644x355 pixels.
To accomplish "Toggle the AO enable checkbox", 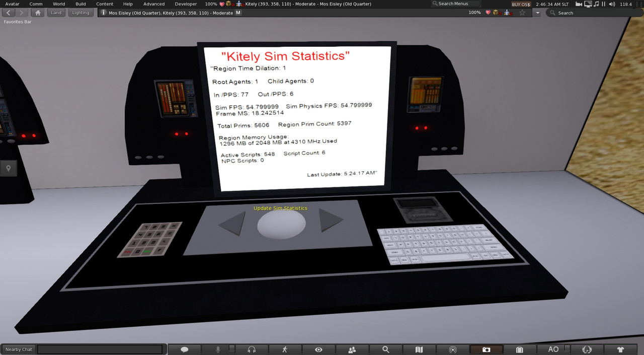I will (x=567, y=348).
